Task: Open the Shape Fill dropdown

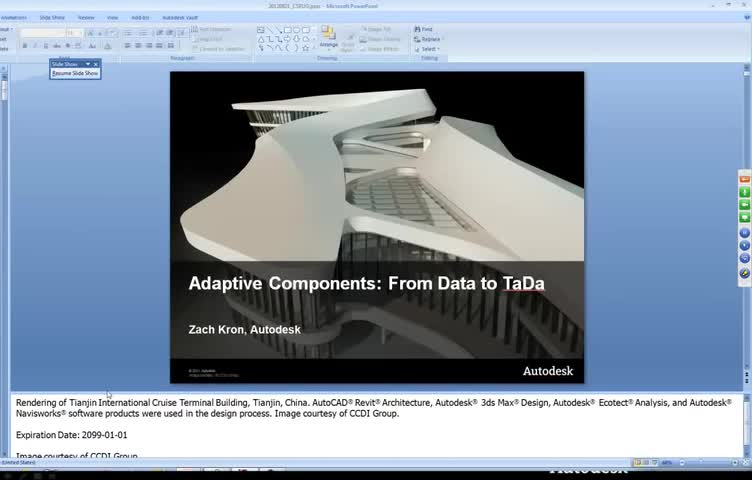Action: click(376, 29)
